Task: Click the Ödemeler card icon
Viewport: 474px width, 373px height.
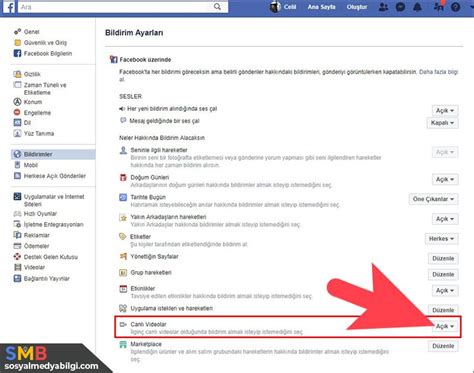Action: tap(17, 246)
